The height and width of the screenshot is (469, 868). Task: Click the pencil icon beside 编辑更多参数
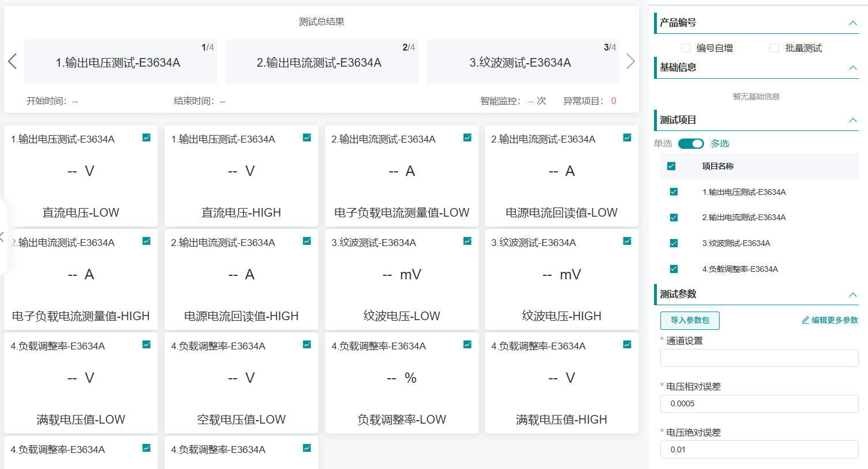pyautogui.click(x=805, y=320)
